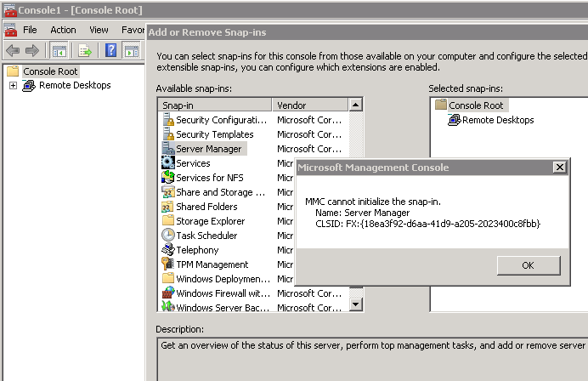This screenshot has width=588, height=381.
Task: Select Windows Server Backup snap-in
Action: [x=223, y=307]
